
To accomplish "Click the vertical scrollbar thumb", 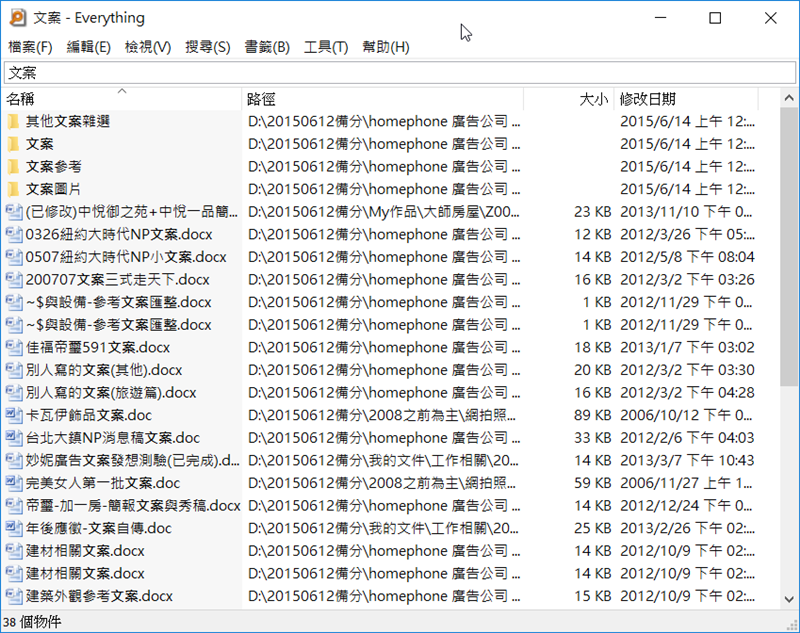I will [789, 247].
